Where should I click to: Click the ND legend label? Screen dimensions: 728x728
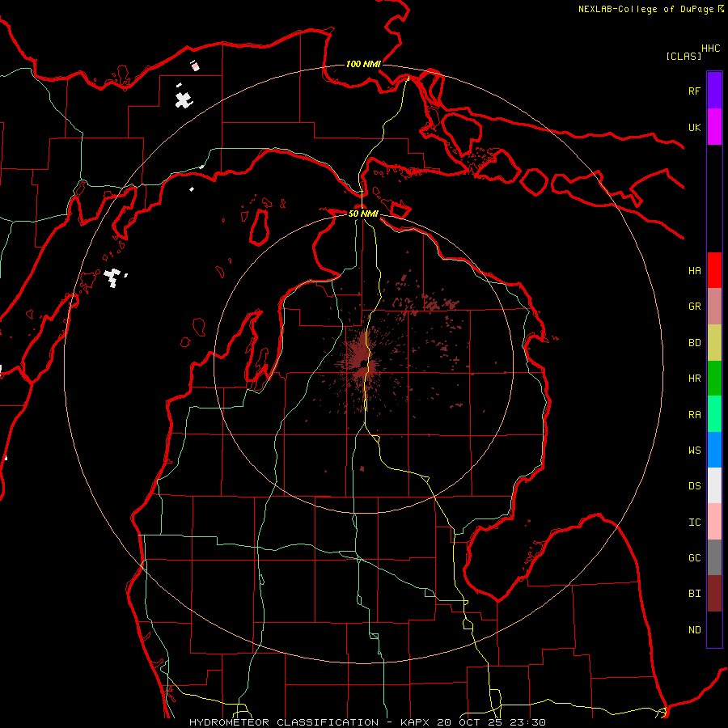(x=694, y=630)
